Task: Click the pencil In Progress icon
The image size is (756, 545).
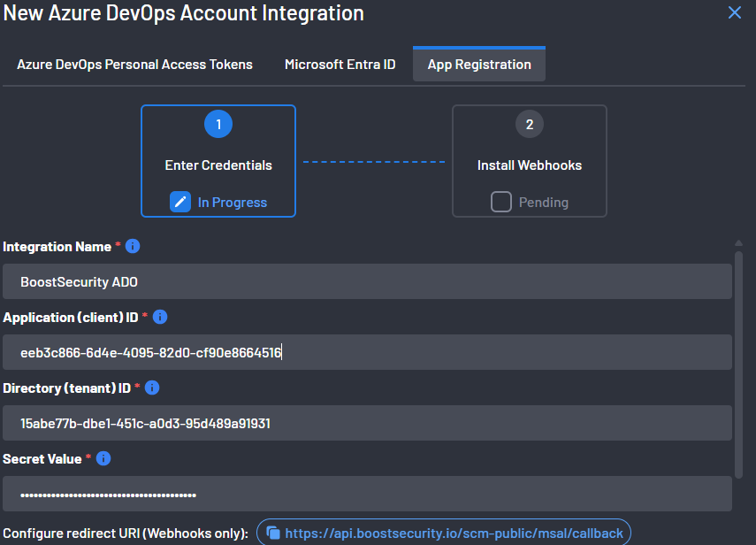Action: tap(180, 202)
